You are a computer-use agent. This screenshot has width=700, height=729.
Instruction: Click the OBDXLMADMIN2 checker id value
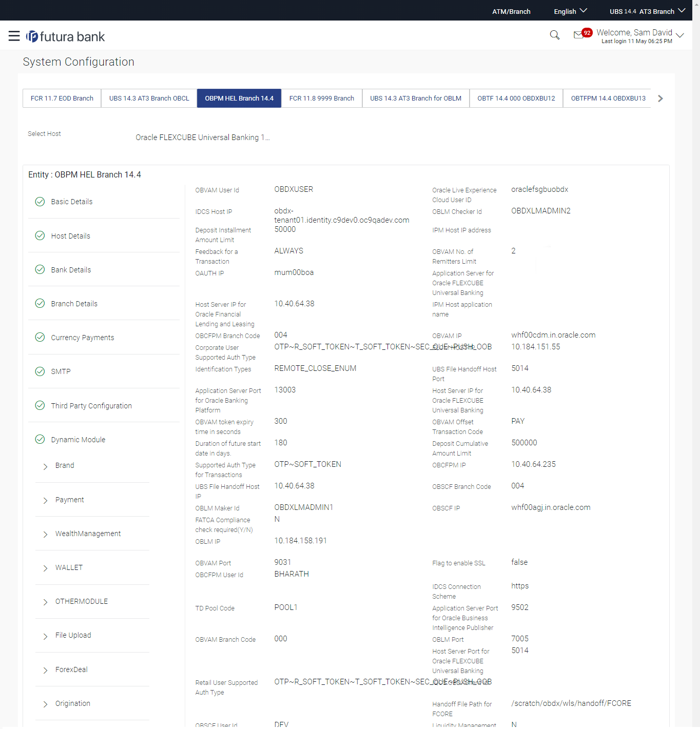(x=541, y=211)
